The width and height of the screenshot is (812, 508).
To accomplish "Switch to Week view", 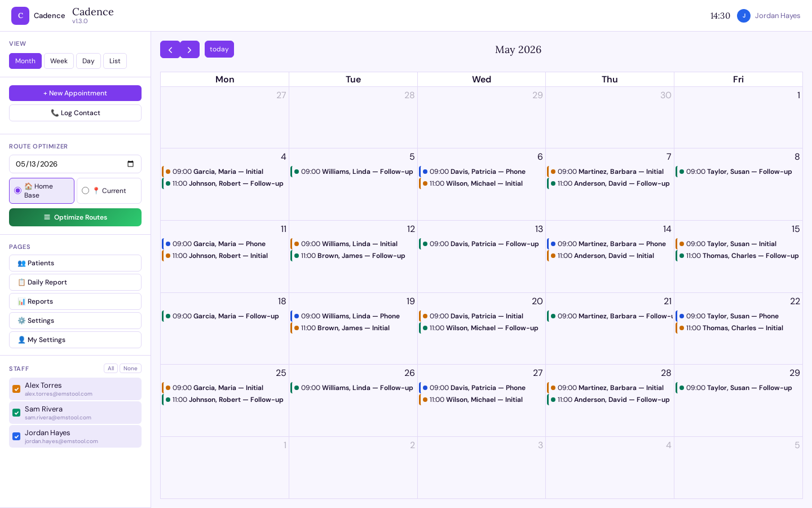I will pyautogui.click(x=59, y=61).
